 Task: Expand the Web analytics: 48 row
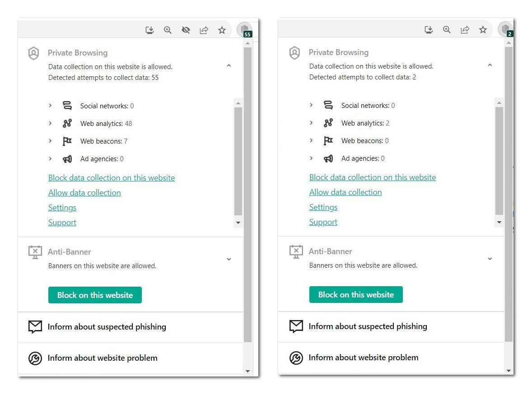[50, 123]
